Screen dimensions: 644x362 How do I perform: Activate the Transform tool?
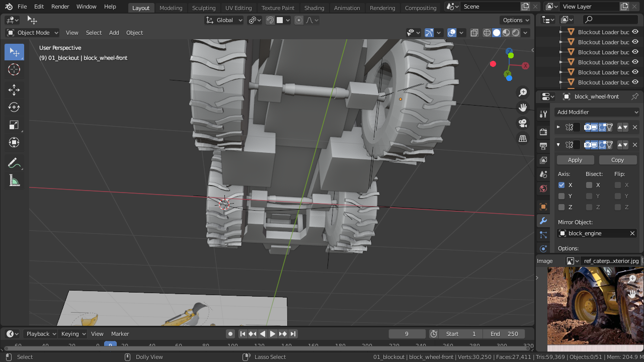tap(14, 142)
